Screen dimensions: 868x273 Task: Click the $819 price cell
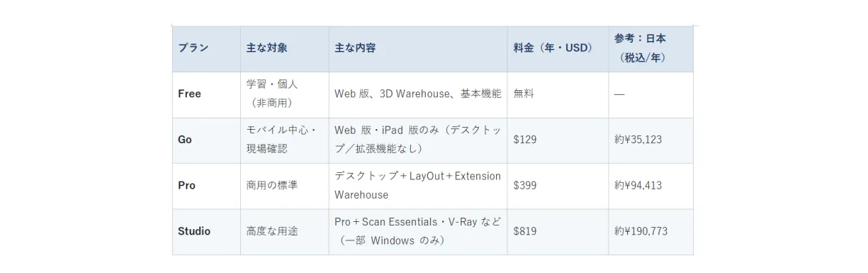pyautogui.click(x=558, y=232)
